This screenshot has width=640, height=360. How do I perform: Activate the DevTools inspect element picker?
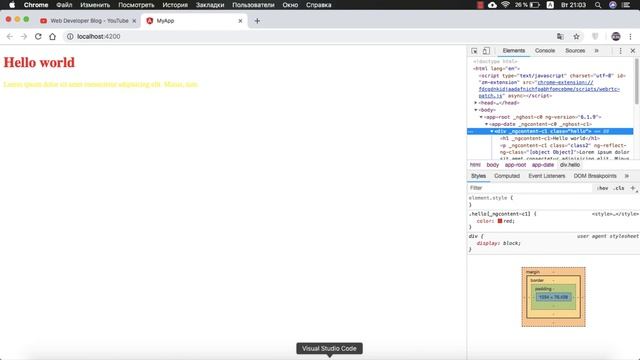474,51
